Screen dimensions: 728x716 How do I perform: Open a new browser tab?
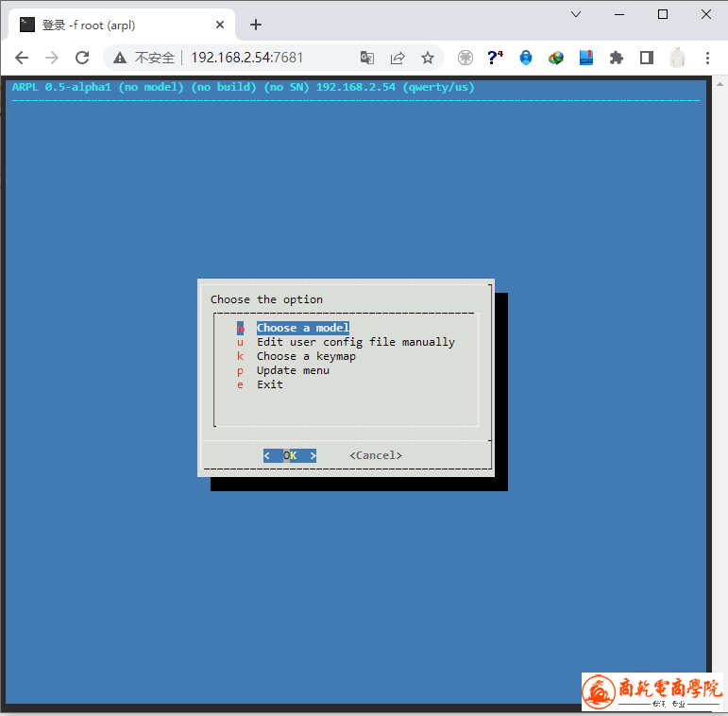pyautogui.click(x=255, y=25)
